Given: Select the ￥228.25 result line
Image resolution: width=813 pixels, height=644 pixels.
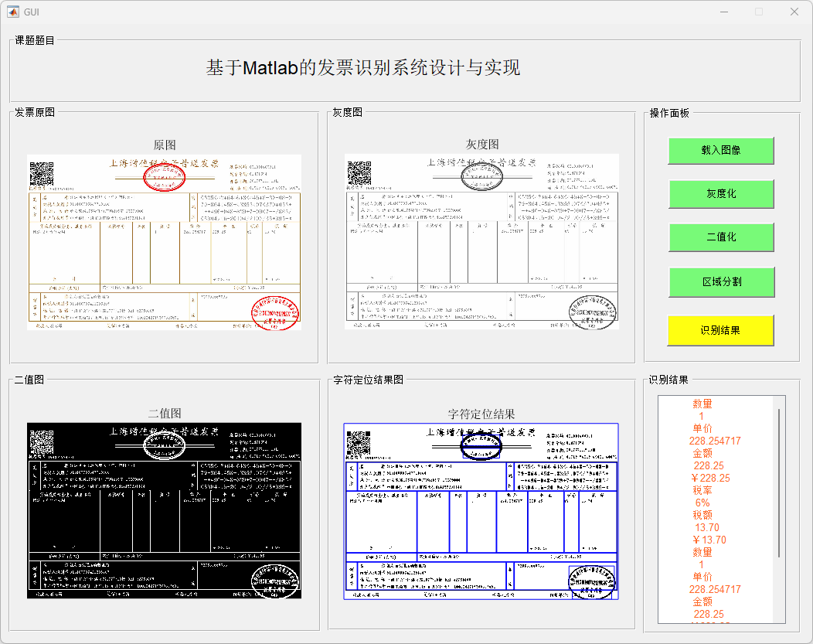Looking at the screenshot, I should pyautogui.click(x=710, y=478).
